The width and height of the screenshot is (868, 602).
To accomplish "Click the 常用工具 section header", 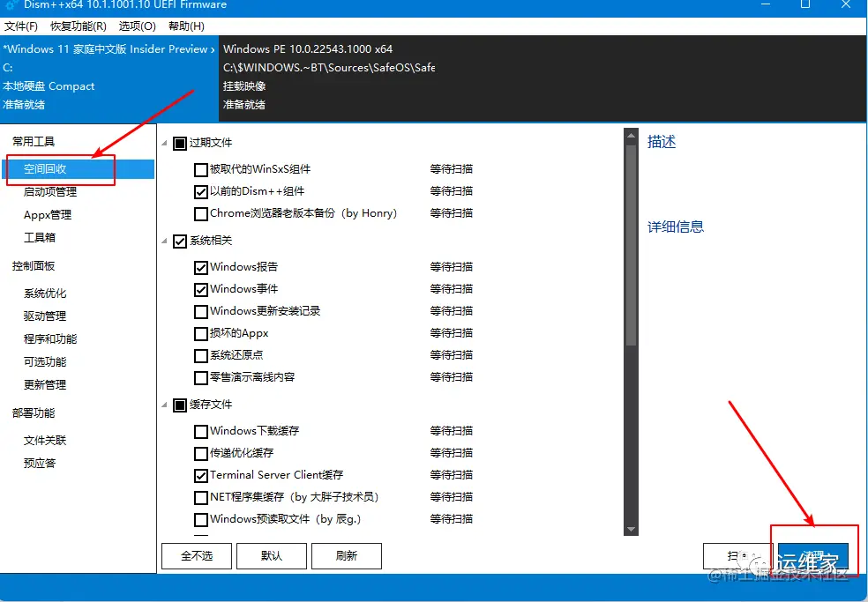I will [34, 142].
